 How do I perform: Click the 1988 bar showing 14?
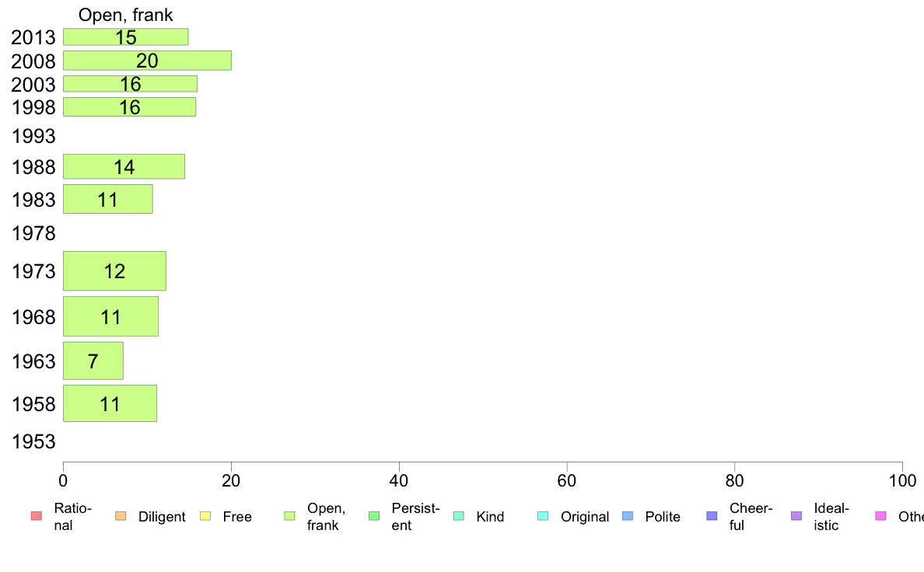(x=124, y=167)
